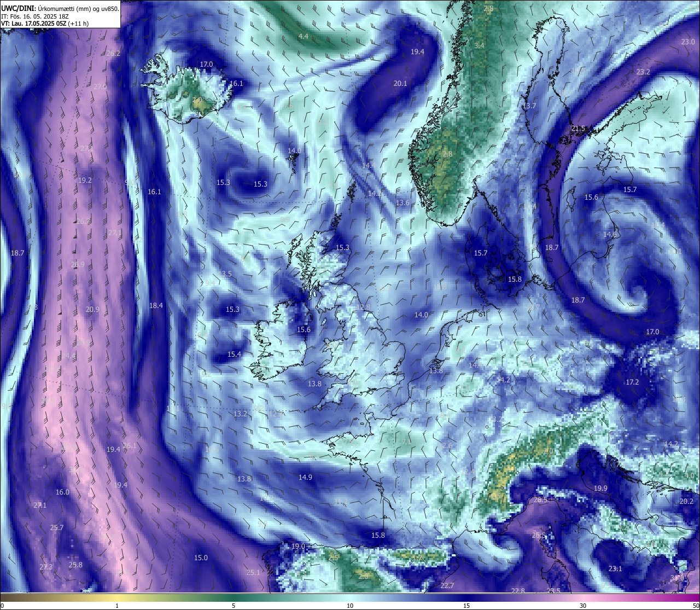
Task: Click the 21.5 value near the Baltic coast
Action: (x=578, y=129)
